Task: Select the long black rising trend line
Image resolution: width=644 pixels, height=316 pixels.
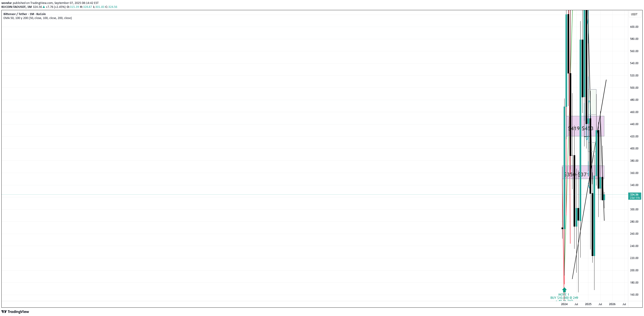Action: [x=589, y=180]
